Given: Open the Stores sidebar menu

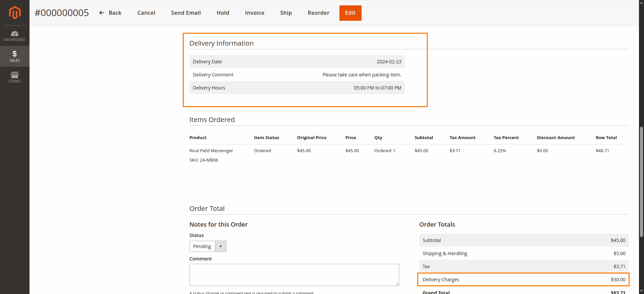Looking at the screenshot, I should (x=15, y=77).
